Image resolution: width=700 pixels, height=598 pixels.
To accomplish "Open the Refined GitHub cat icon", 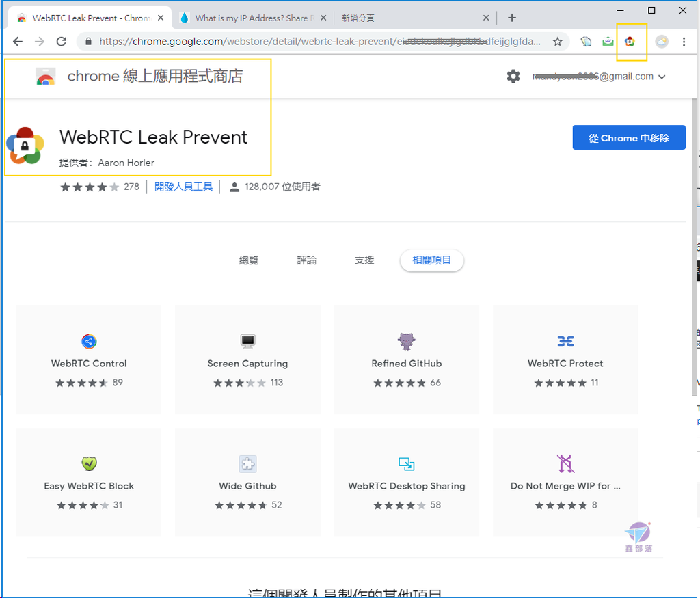I will [406, 342].
